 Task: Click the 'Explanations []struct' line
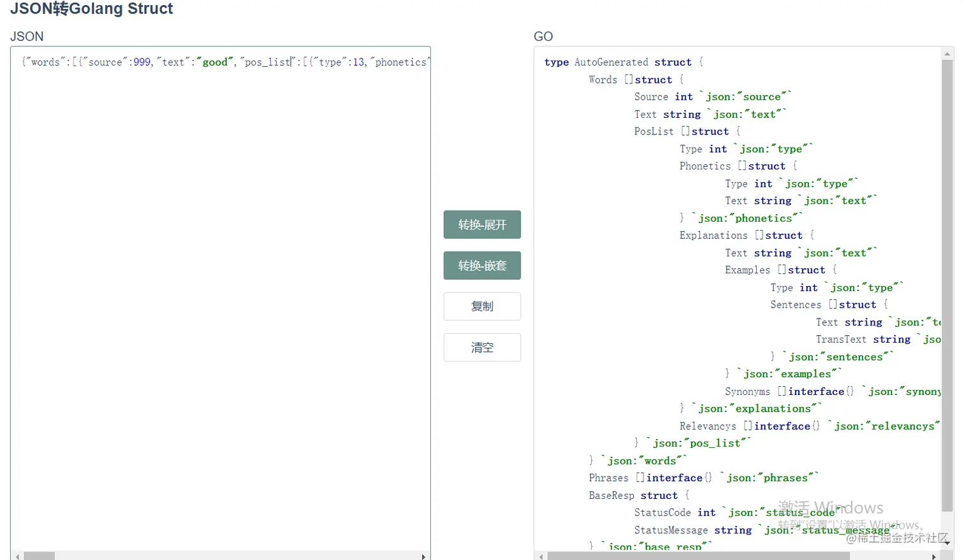[747, 235]
